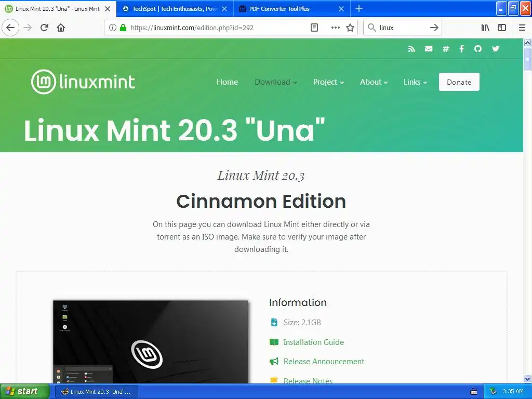Show site information icon in address bar

pos(113,28)
